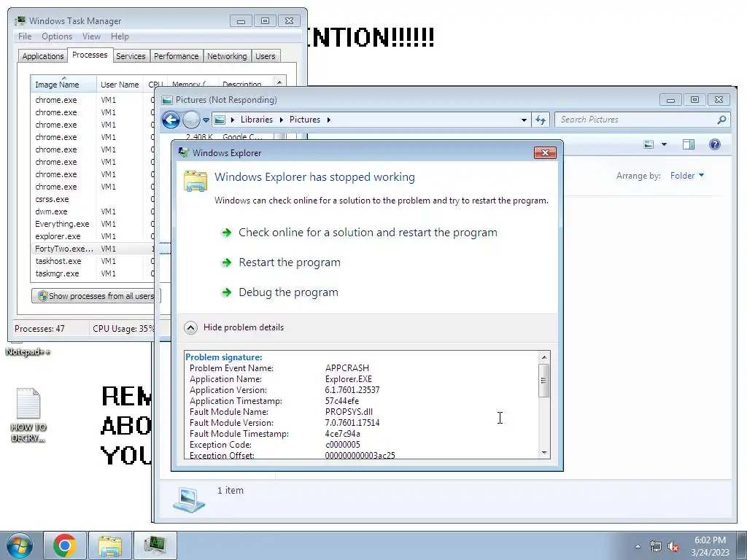Toggle the preview pane icon in Pictures
747x560 pixels.
pos(689,144)
